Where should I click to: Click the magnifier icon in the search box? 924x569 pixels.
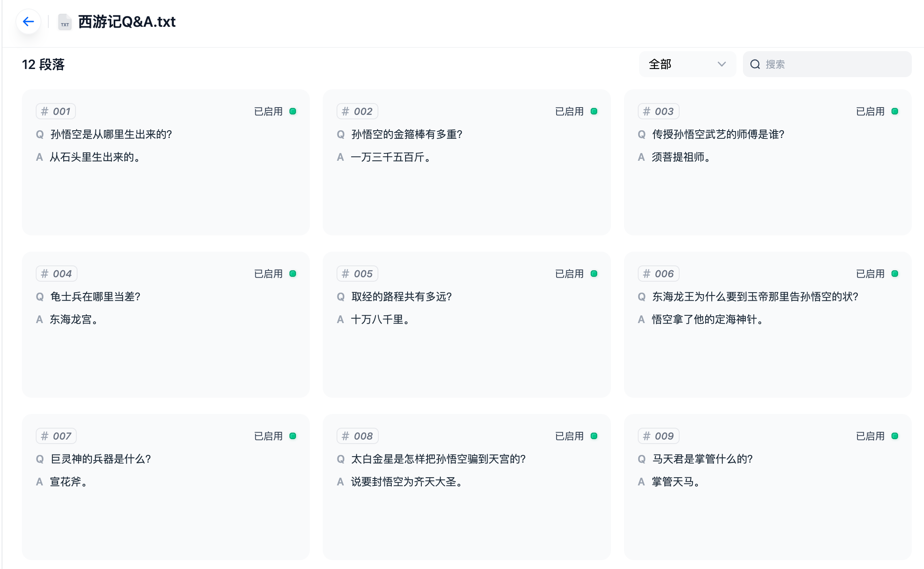(x=755, y=64)
